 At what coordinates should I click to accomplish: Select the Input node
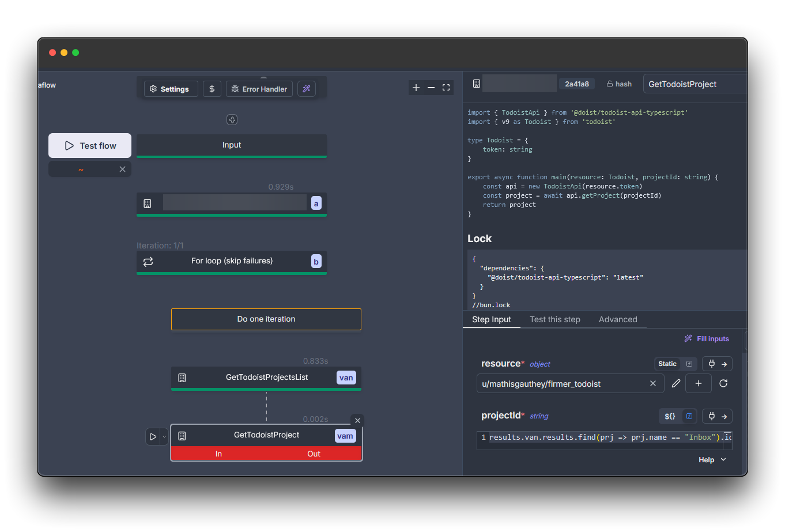click(232, 145)
